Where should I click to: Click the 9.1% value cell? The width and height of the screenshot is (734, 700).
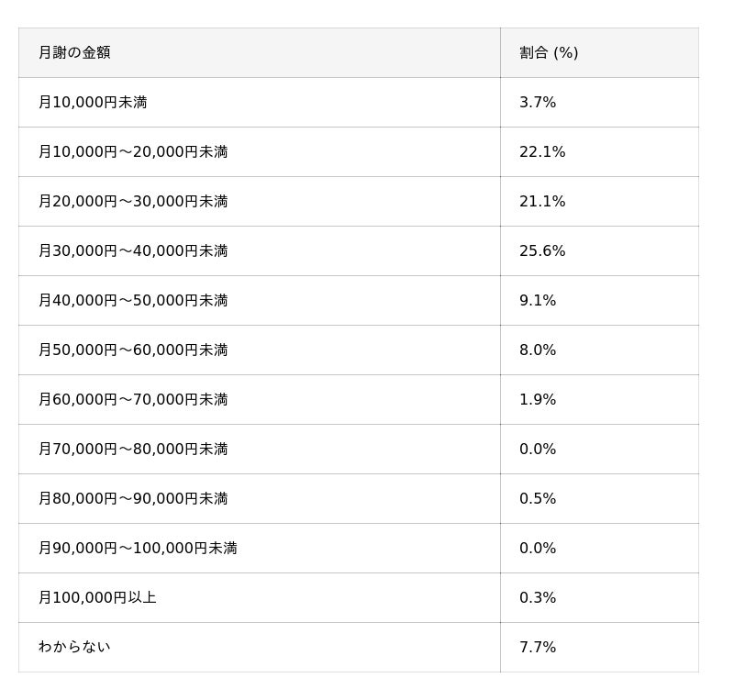pyautogui.click(x=538, y=300)
